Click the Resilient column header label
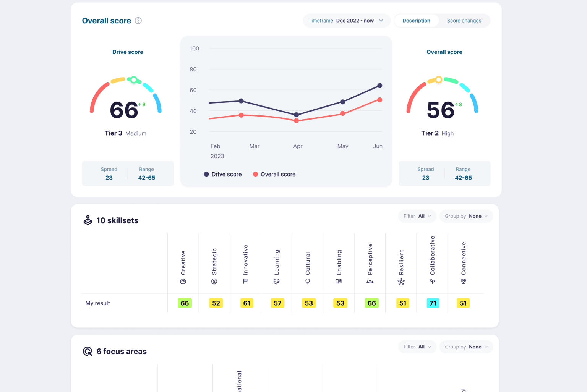 (x=401, y=262)
